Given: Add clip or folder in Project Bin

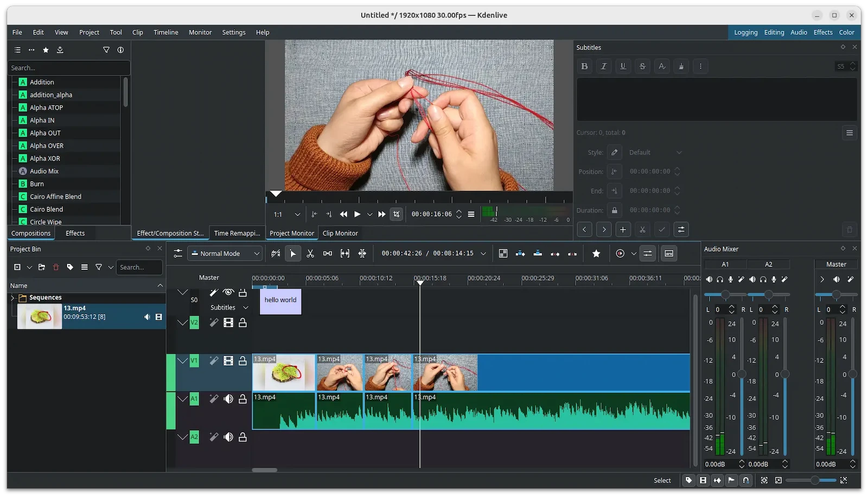Looking at the screenshot, I should point(17,267).
